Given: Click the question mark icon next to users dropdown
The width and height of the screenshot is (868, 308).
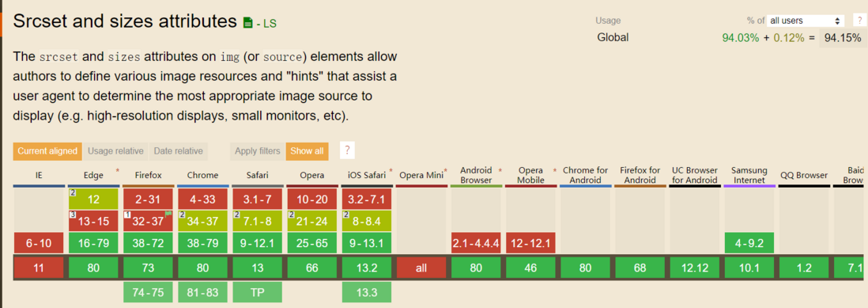Looking at the screenshot, I should (856, 21).
